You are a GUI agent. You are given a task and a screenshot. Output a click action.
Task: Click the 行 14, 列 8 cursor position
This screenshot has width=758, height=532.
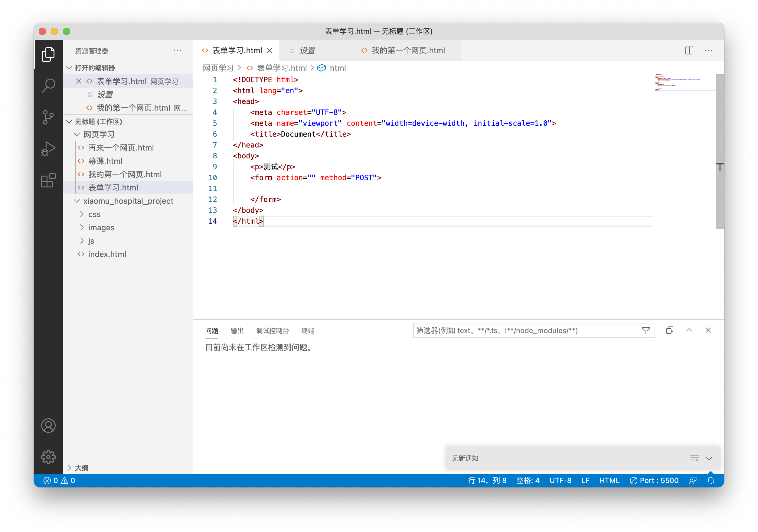click(x=487, y=481)
